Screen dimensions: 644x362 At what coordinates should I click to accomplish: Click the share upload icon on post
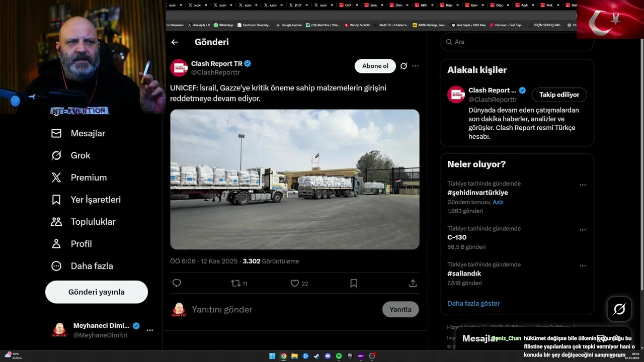pos(413,283)
